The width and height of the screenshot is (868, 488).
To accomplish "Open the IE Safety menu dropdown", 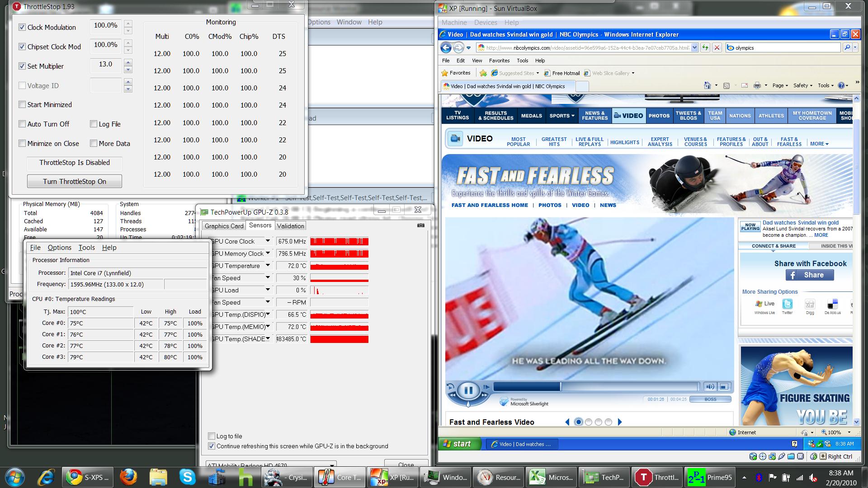I will tap(803, 85).
